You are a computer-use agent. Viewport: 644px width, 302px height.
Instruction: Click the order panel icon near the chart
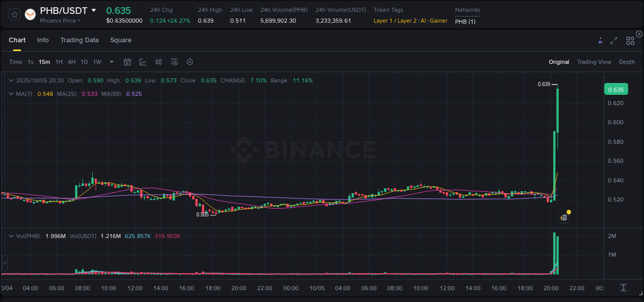click(x=563, y=217)
